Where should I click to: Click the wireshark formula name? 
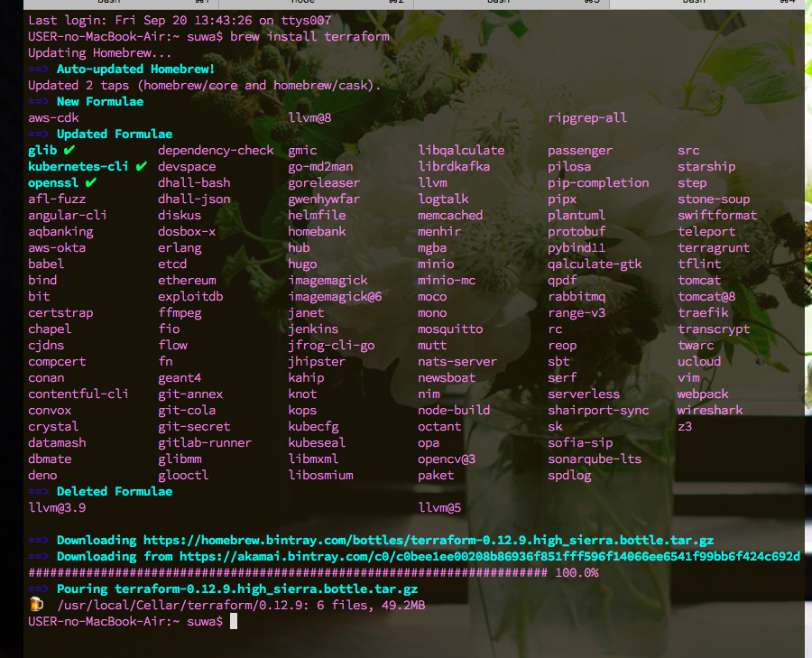point(710,411)
